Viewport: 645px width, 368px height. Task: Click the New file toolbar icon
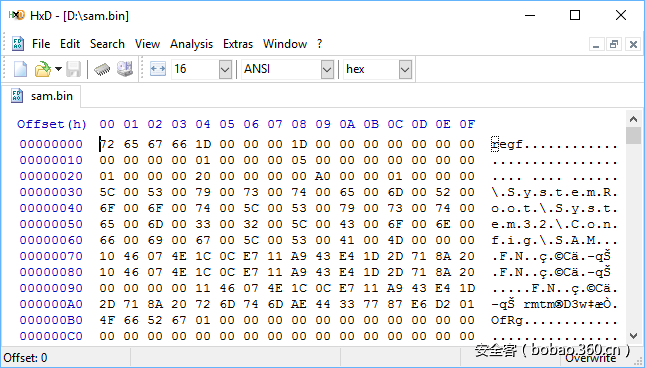click(20, 69)
